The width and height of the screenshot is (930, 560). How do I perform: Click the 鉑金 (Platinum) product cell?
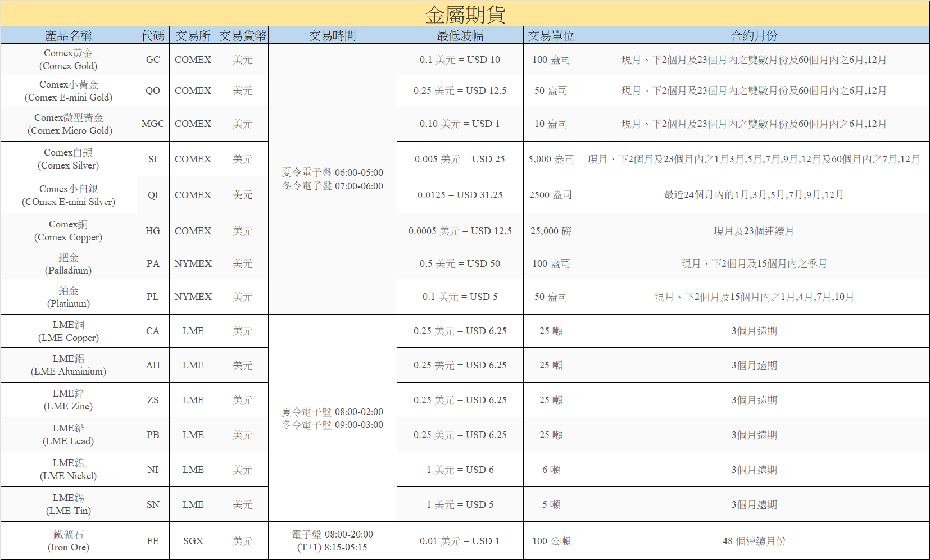[x=69, y=297]
